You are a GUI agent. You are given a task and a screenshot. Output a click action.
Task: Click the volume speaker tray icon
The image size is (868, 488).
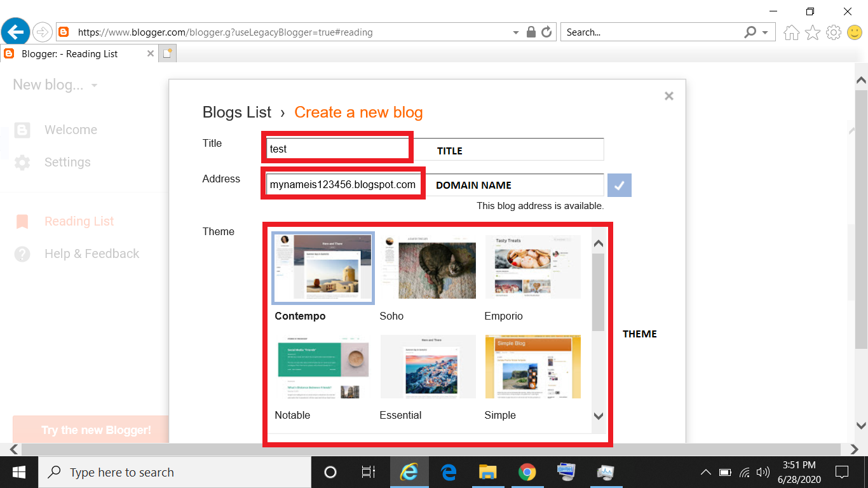coord(763,472)
